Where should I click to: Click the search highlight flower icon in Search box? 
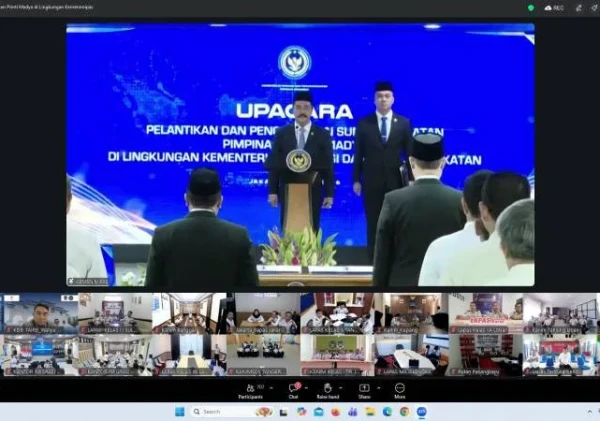(264, 412)
